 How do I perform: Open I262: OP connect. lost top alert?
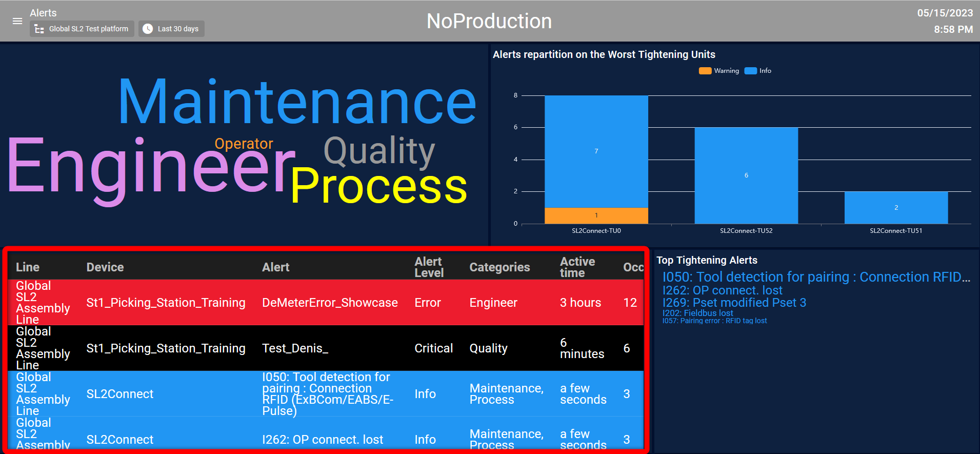[722, 290]
